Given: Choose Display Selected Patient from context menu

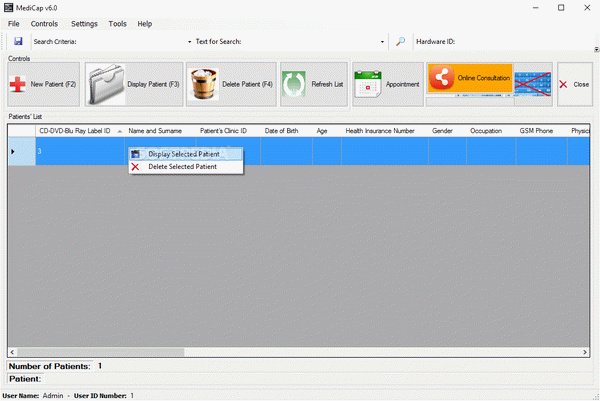Looking at the screenshot, I should 186,154.
